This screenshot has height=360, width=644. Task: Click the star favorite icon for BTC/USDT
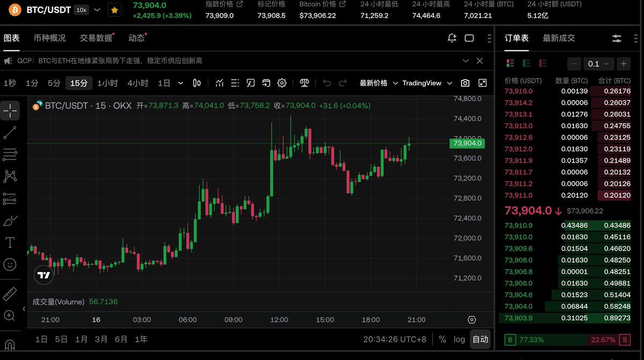click(x=114, y=10)
